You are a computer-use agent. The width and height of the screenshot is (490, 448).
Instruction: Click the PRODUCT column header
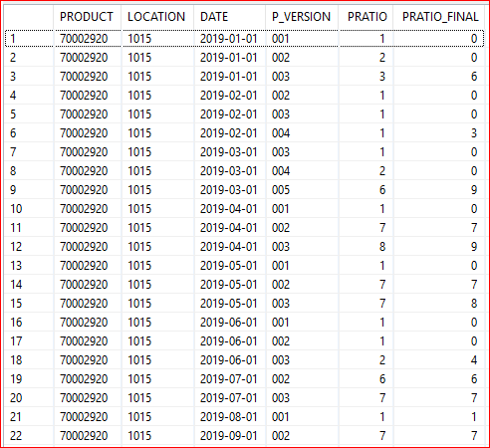coord(88,17)
